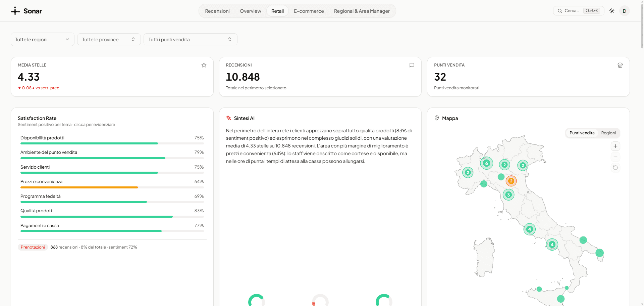The image size is (644, 306).
Task: Select the orange map cluster marker
Action: pyautogui.click(x=511, y=181)
